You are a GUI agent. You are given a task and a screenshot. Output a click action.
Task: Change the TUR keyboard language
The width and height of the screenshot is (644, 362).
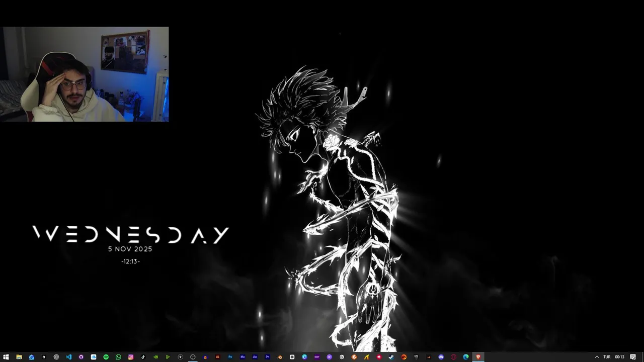[x=607, y=357]
